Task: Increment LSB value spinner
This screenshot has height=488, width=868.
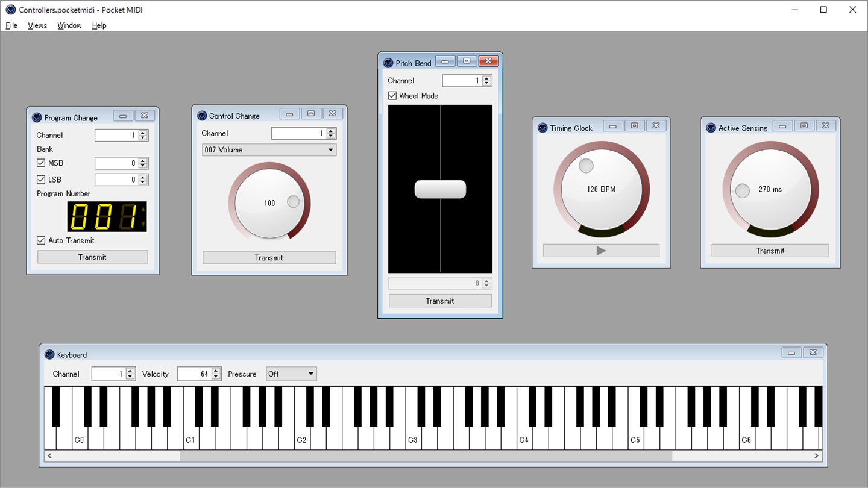Action: click(x=143, y=177)
